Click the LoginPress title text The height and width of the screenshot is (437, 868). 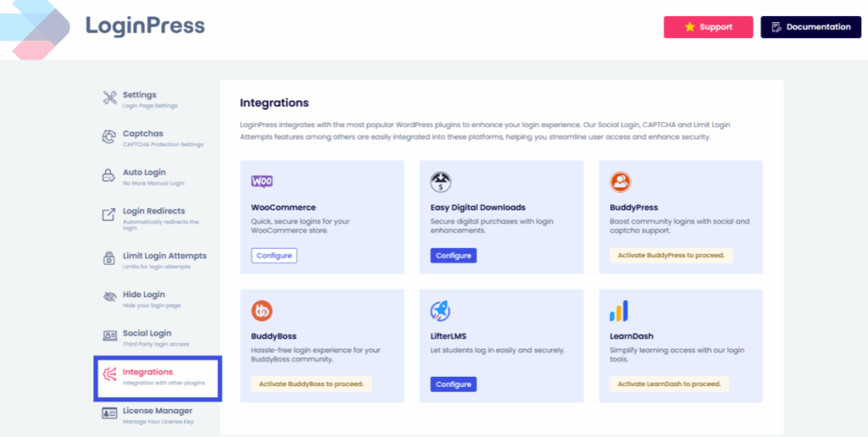145,25
